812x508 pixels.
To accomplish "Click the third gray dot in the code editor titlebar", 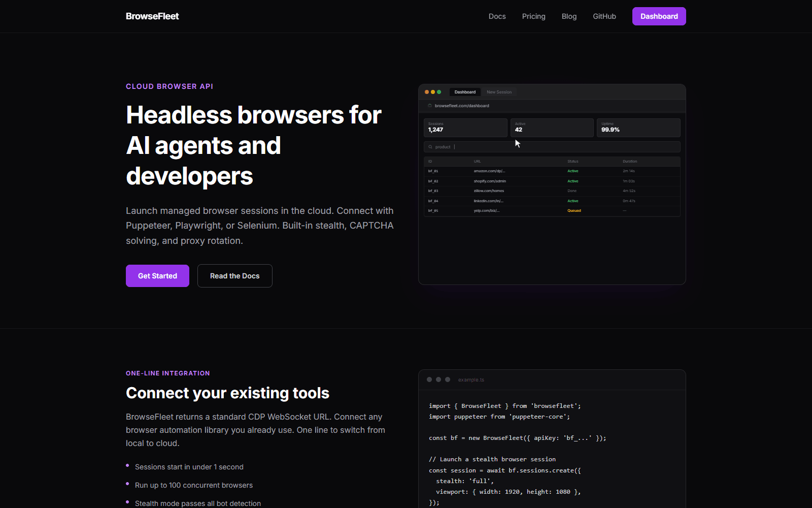I will pyautogui.click(x=448, y=379).
